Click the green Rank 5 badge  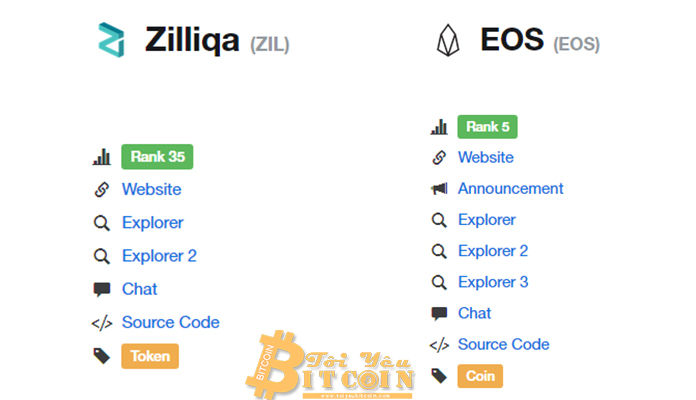pos(487,127)
